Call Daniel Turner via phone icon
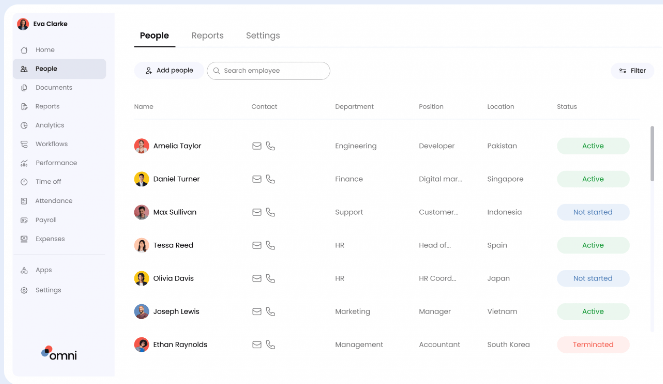Viewport: 663px width, 384px height. (270, 179)
